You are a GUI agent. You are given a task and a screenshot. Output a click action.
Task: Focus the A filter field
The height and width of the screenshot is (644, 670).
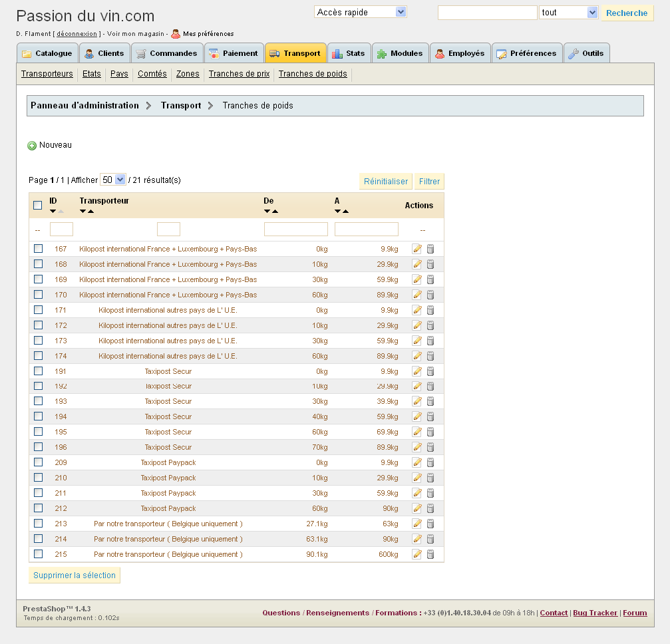pyautogui.click(x=367, y=229)
